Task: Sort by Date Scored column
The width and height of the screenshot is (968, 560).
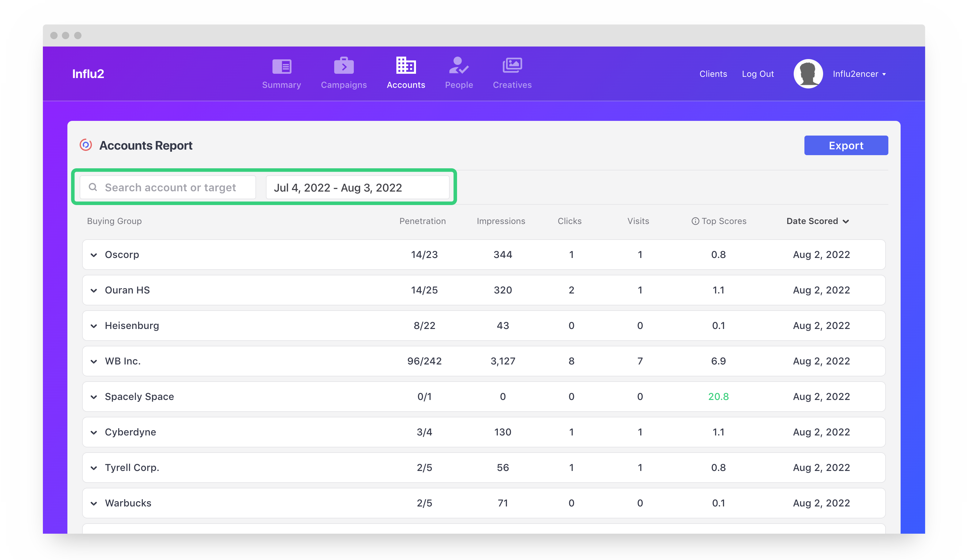Action: tap(817, 221)
